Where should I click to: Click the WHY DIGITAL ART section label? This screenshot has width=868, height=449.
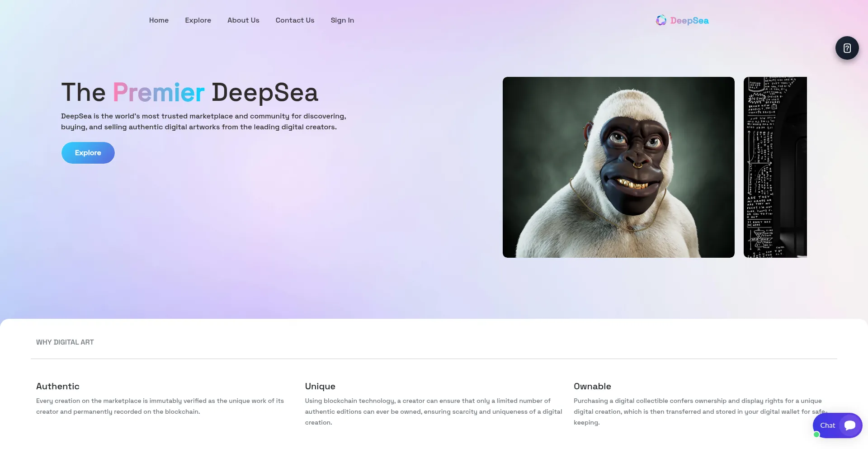(x=65, y=342)
